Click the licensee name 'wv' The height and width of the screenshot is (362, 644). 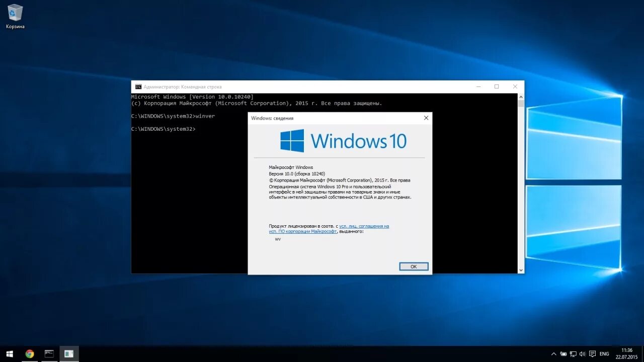point(278,239)
